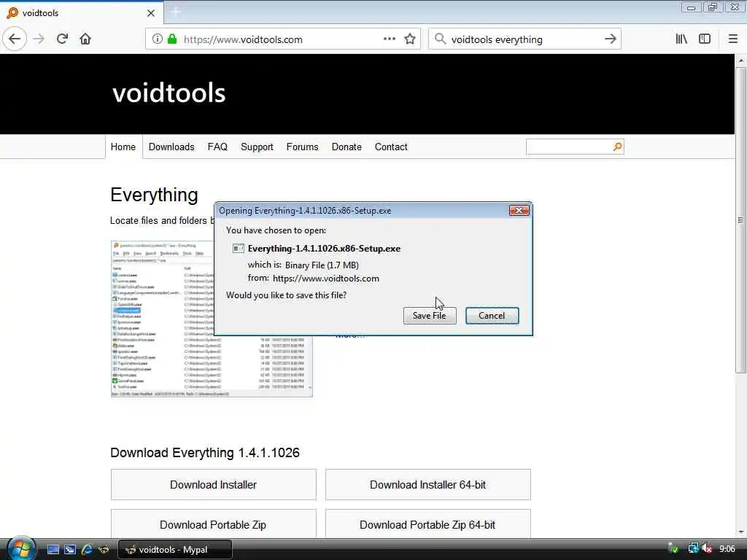This screenshot has width=747, height=560.
Task: Close the Opening Everything dialog
Action: [x=519, y=211]
